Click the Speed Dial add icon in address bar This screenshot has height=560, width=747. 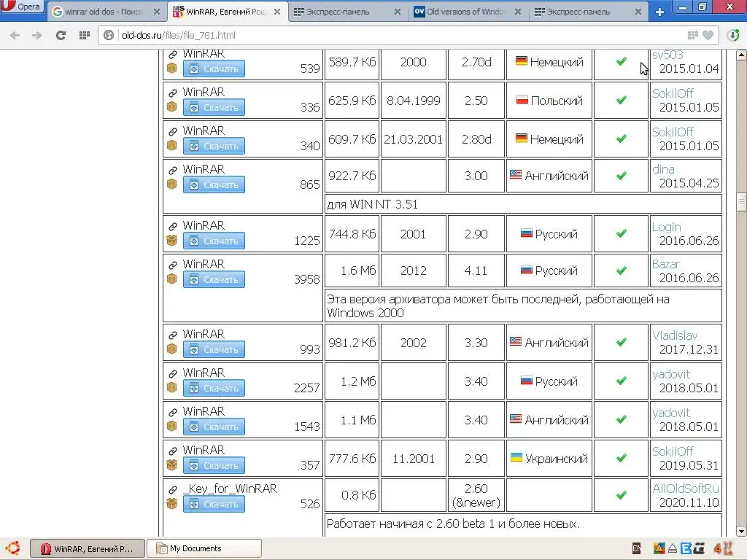693,35
